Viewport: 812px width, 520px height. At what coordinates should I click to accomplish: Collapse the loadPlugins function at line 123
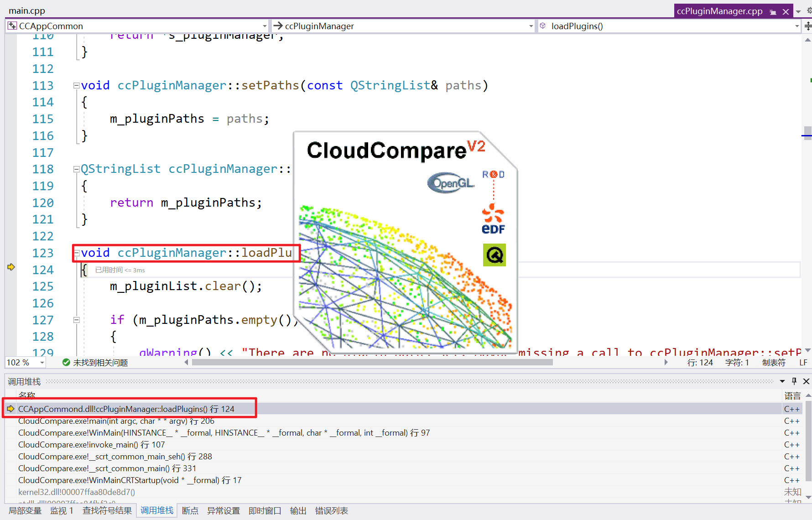(x=77, y=253)
